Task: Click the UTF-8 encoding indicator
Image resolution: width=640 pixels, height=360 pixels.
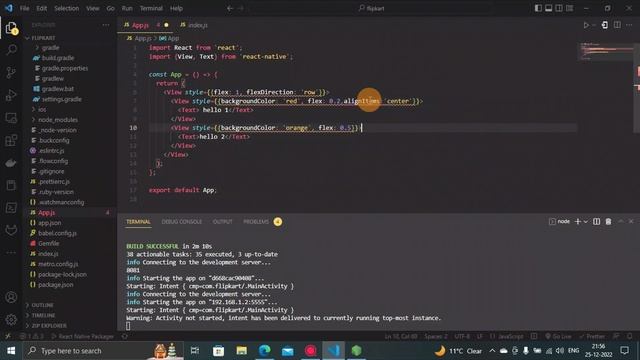Action: [462, 336]
